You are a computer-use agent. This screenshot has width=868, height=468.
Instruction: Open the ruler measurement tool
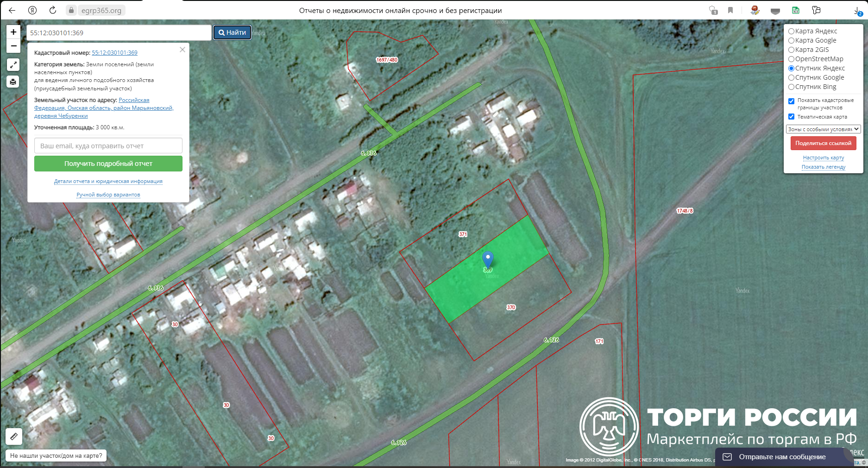14,436
